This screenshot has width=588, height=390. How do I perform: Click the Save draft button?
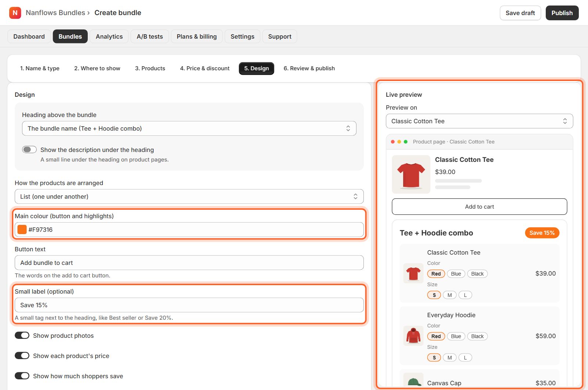pos(520,13)
